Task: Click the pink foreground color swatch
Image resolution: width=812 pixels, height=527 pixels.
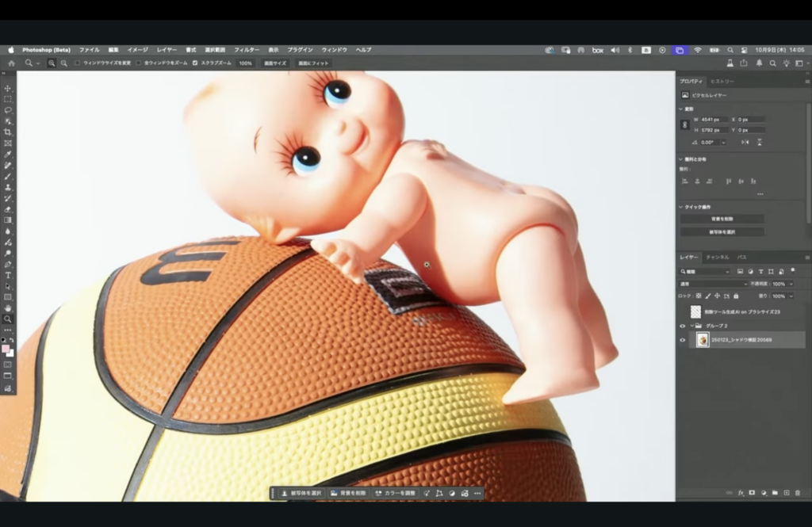Action: coord(6,349)
